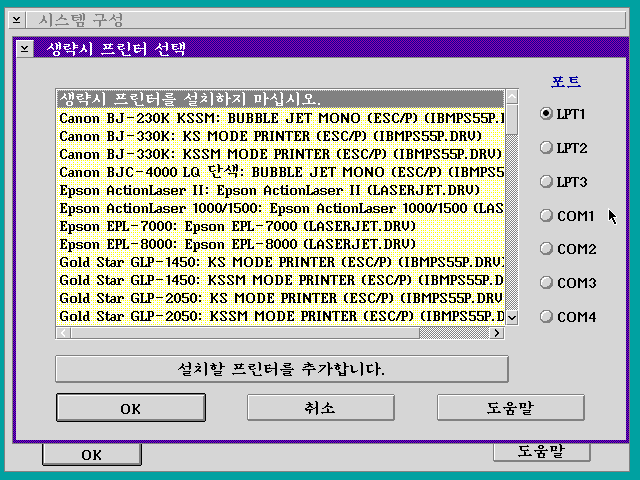Open the system menu of 생략시 프린터 선택 dialog
This screenshot has width=640, height=480.
coord(25,49)
